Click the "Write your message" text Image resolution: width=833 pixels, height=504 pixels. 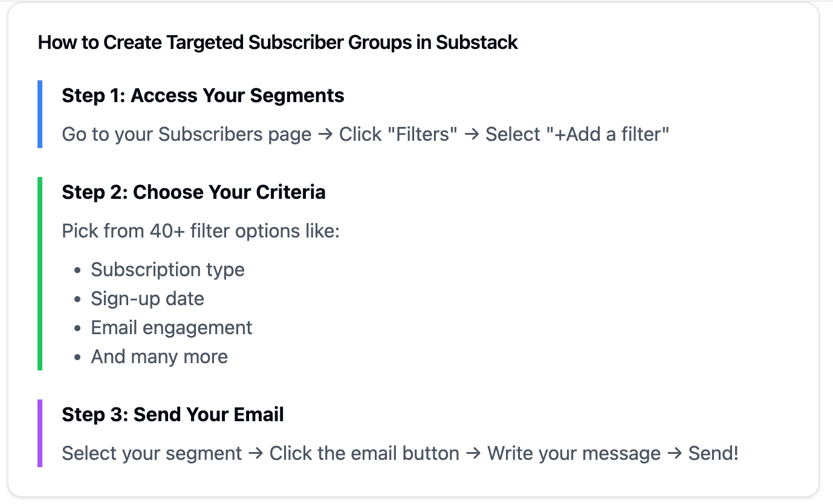574,453
